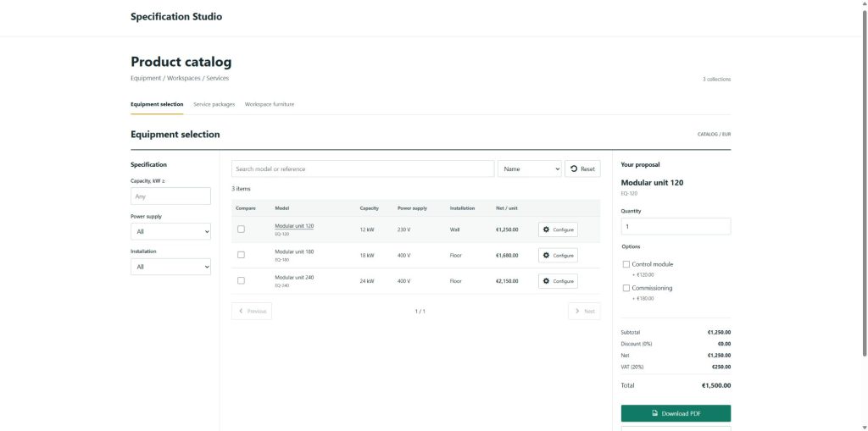Click the Discount (0%) label
Screen dimensions: 868x431
click(637, 344)
